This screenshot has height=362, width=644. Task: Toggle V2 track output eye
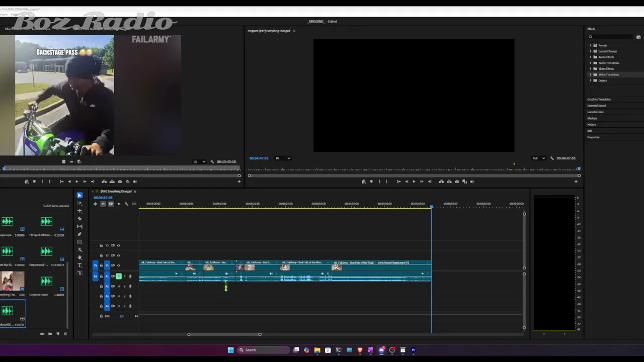[119, 255]
